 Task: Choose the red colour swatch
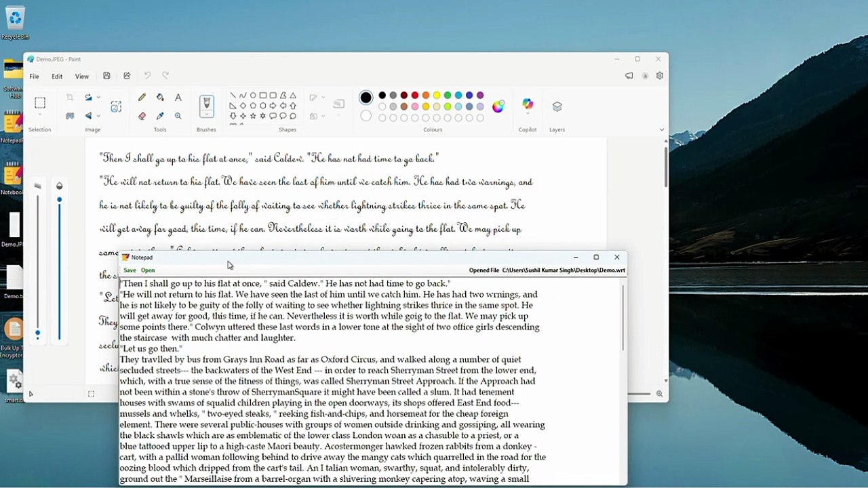(415, 96)
